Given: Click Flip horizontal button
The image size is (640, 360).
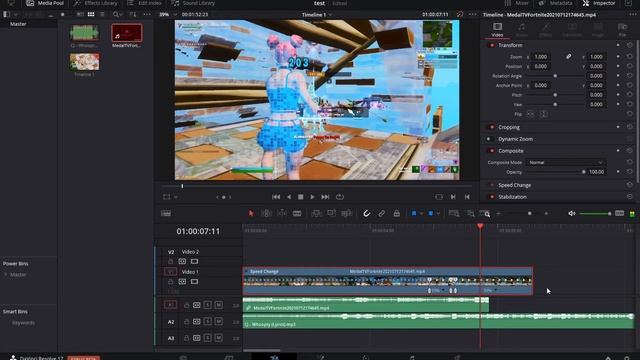Looking at the screenshot, I should [530, 114].
